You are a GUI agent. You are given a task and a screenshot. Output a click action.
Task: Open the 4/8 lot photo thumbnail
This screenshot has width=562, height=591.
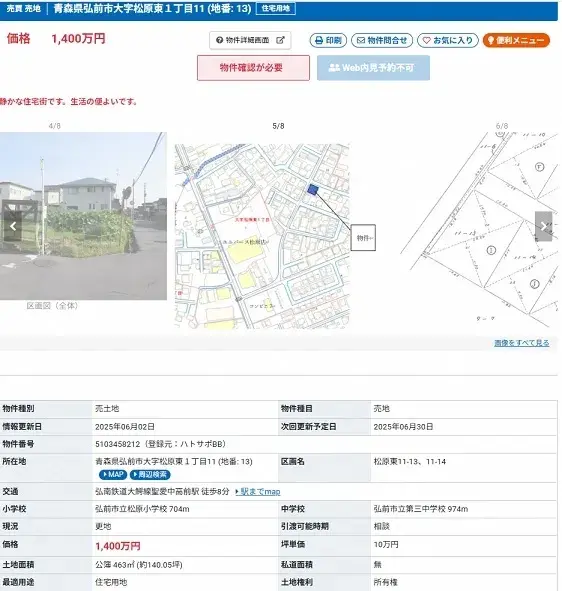tap(83, 216)
